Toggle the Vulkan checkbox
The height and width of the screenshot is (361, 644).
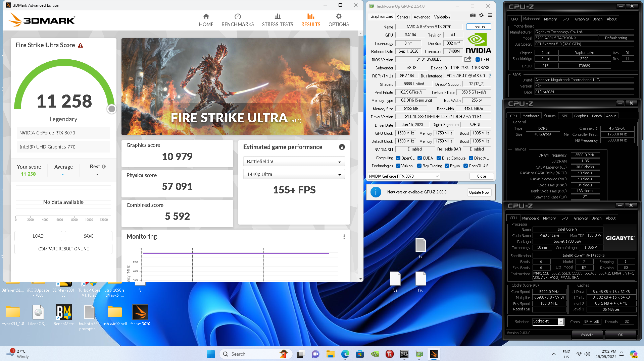398,166
